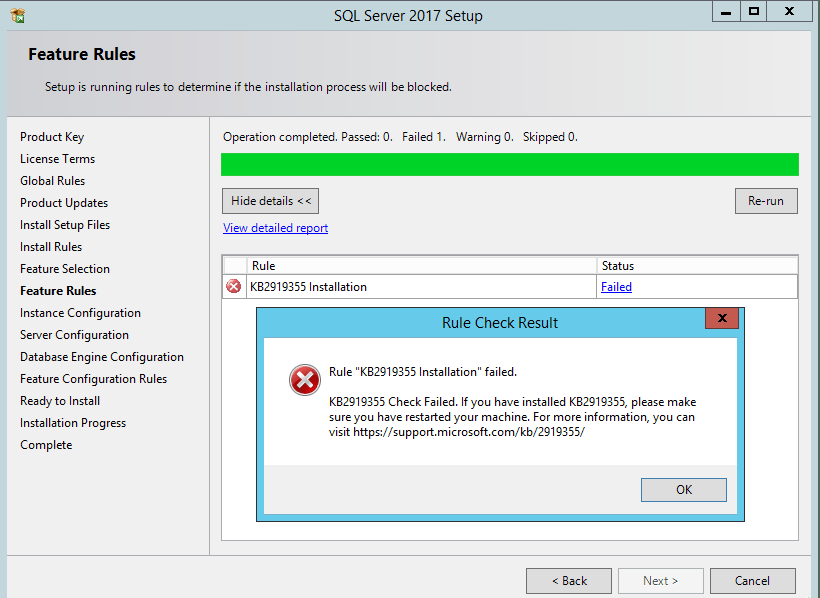820x598 pixels.
Task: Collapse details with Hide details button
Action: point(270,201)
